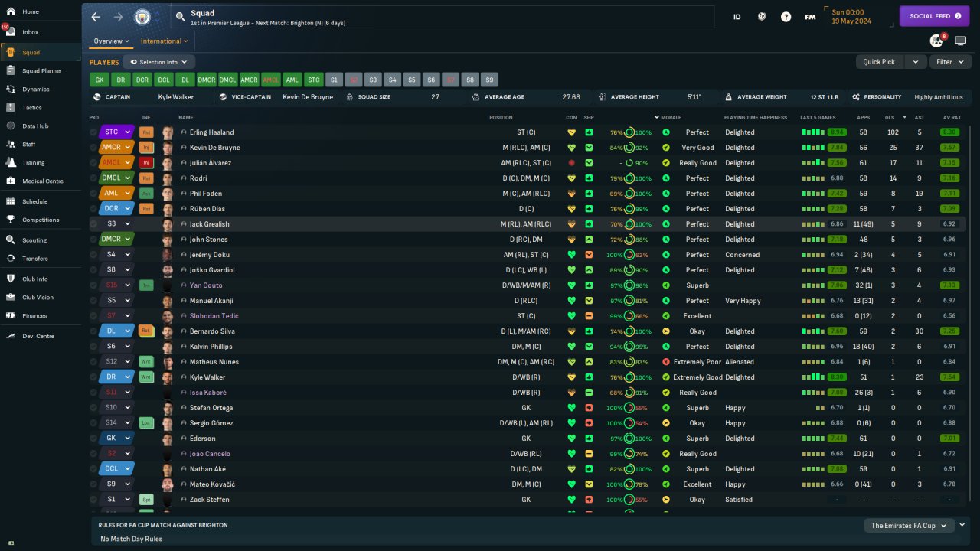Open the FM menu icon

click(x=810, y=17)
